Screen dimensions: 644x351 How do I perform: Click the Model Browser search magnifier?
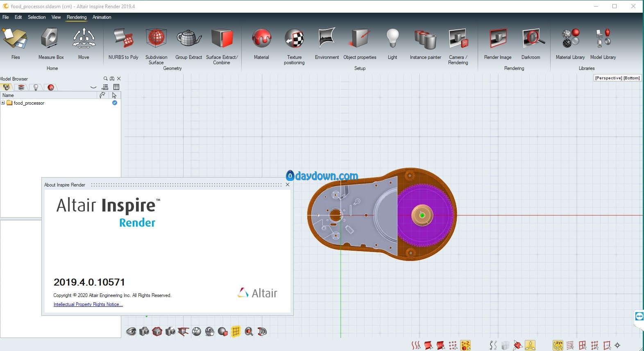[x=105, y=79]
